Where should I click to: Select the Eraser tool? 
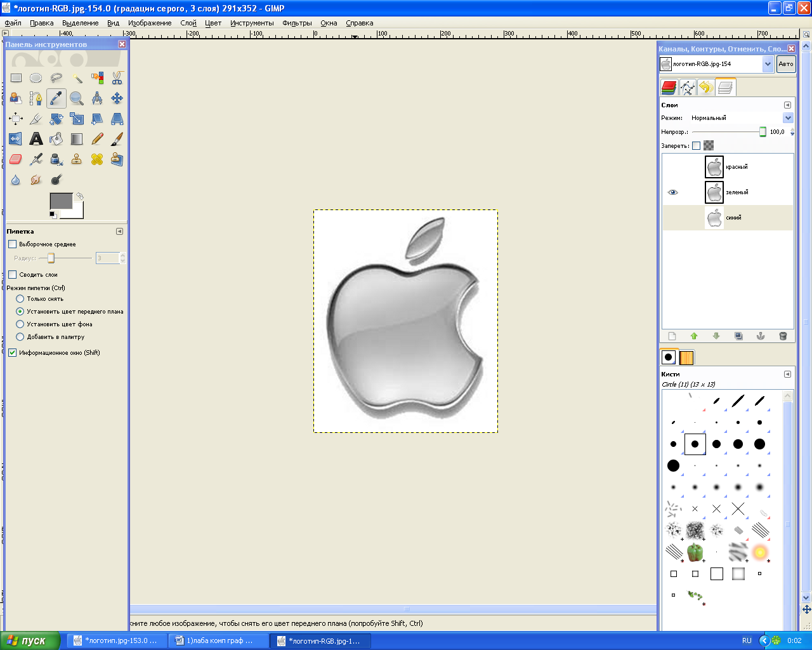tap(16, 159)
